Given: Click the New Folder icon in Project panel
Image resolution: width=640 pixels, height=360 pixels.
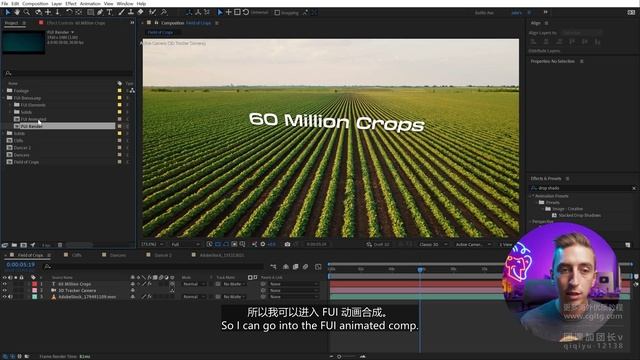Looking at the screenshot, I should pyautogui.click(x=14, y=245).
